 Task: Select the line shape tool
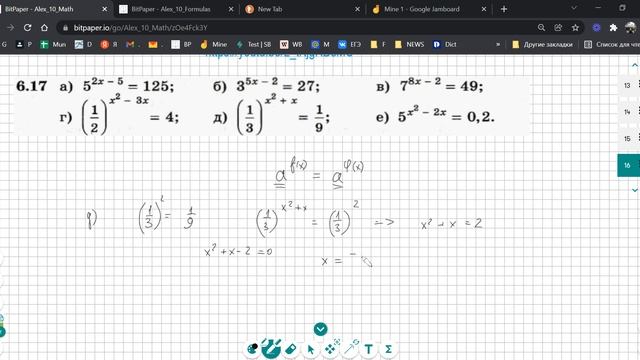tap(350, 349)
